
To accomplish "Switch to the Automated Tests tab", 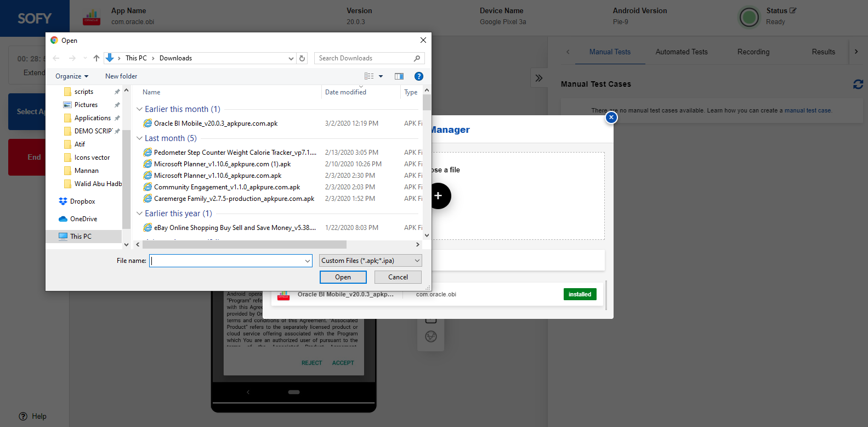I will coord(682,52).
